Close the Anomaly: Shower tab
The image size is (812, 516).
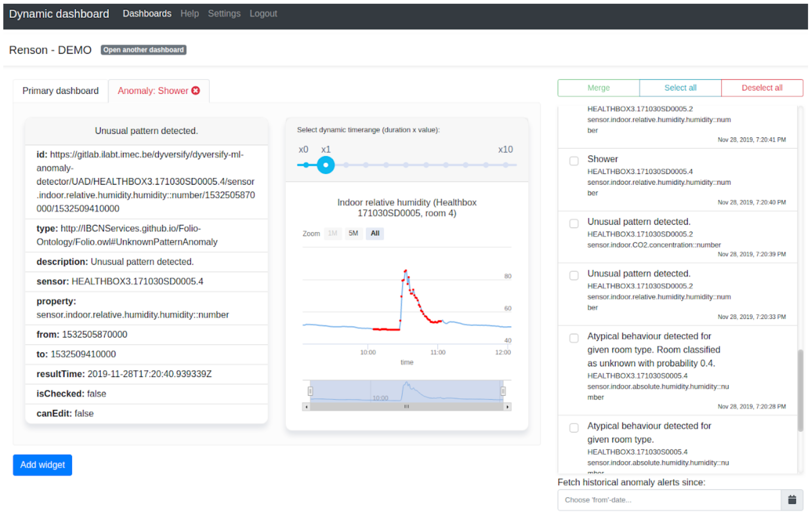(196, 90)
